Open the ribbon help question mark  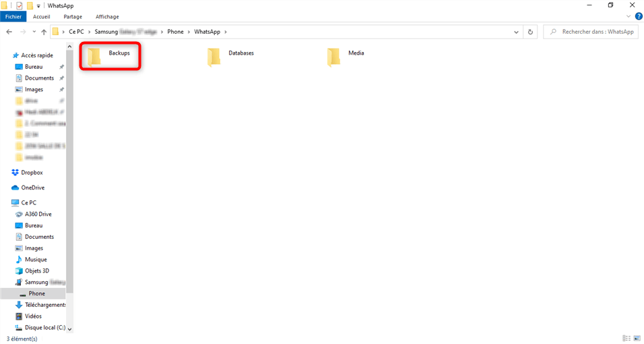click(639, 16)
